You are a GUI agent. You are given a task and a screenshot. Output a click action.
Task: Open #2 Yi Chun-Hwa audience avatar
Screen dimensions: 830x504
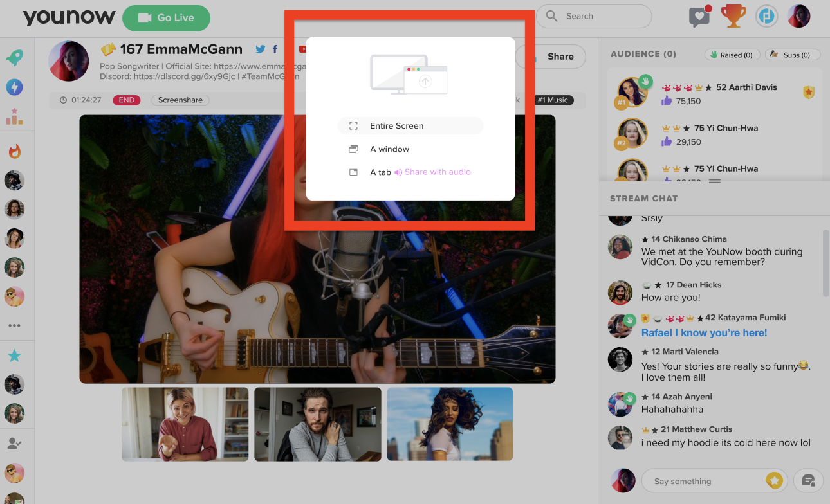tap(631, 134)
